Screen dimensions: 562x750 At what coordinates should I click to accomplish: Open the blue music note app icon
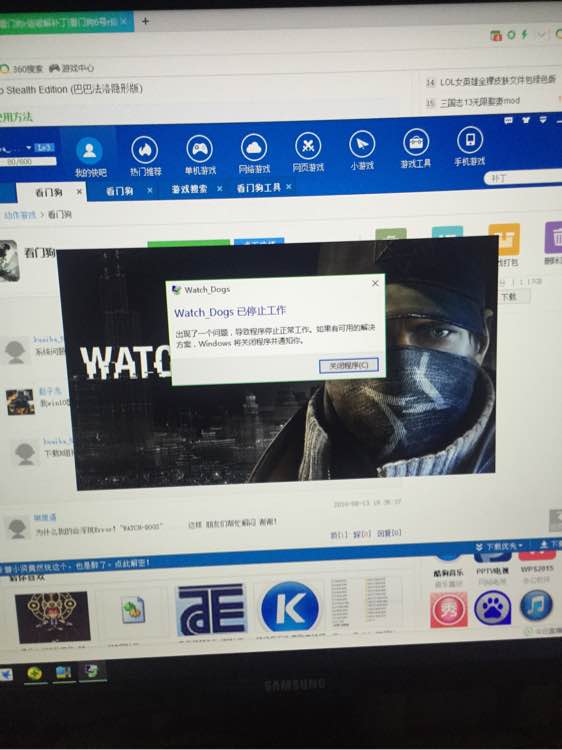(x=536, y=606)
